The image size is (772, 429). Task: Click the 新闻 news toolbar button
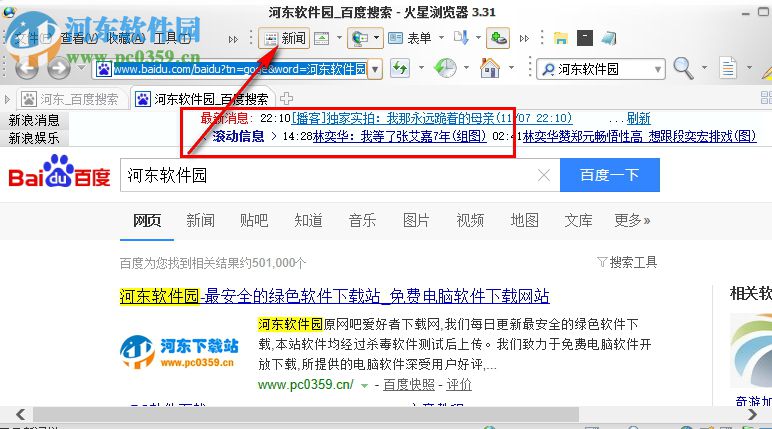[x=284, y=38]
